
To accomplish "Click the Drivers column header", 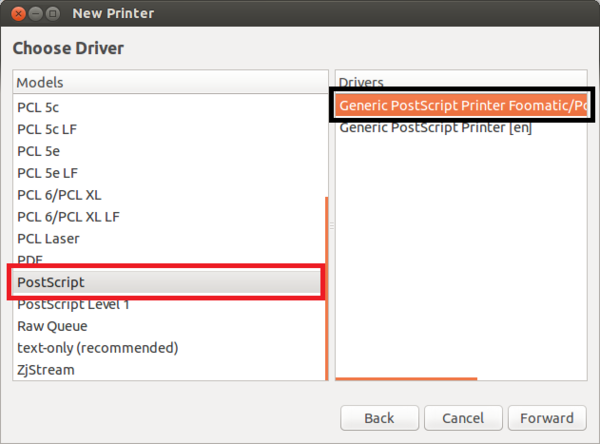I will click(x=461, y=82).
